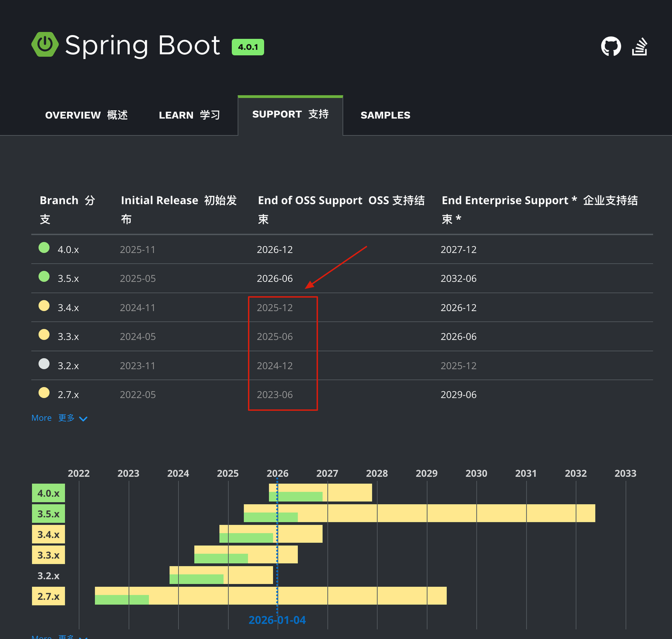
Task: Click the 4.0.1 version badge
Action: pyautogui.click(x=248, y=47)
